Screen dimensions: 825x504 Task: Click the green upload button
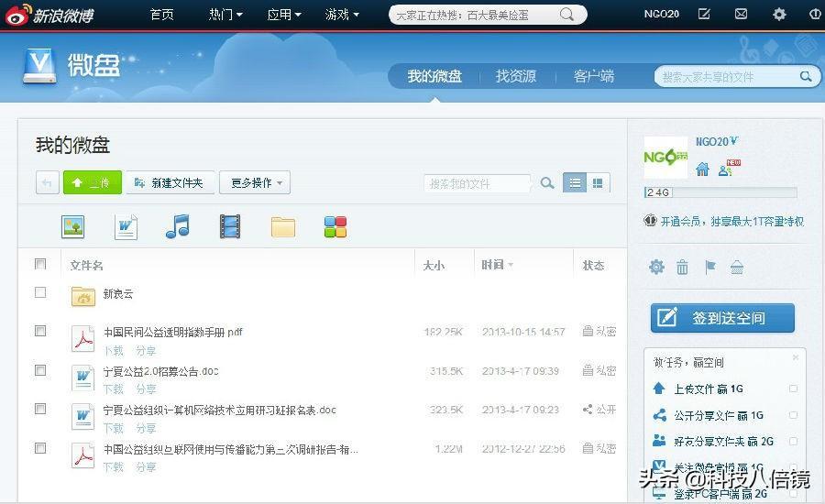(92, 182)
